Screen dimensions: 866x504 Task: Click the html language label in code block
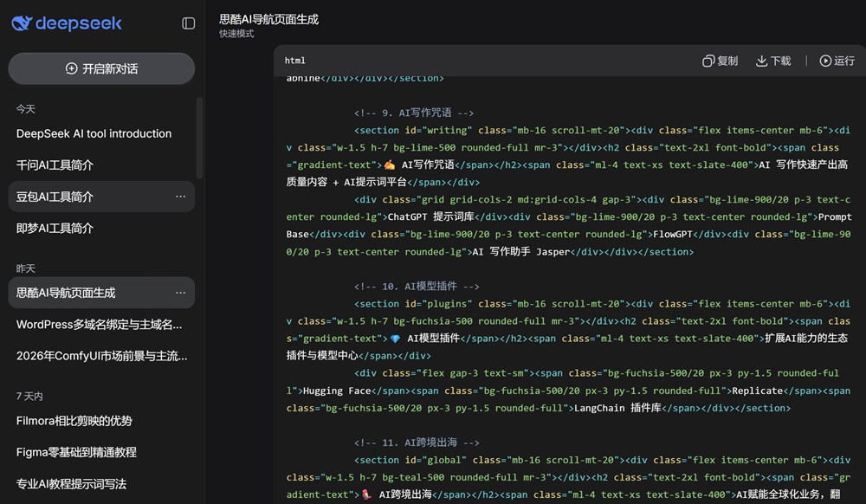295,61
